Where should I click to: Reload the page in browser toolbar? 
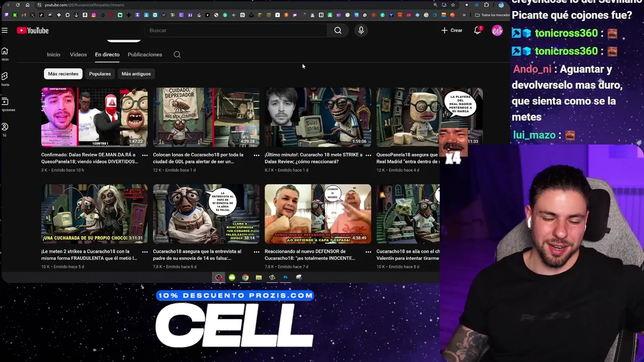coord(18,5)
